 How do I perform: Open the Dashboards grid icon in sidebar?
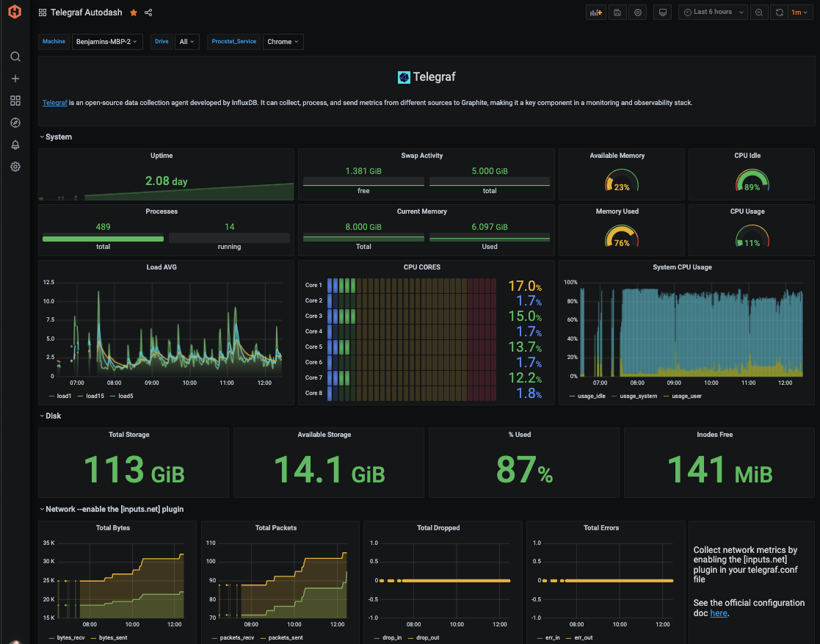(15, 101)
